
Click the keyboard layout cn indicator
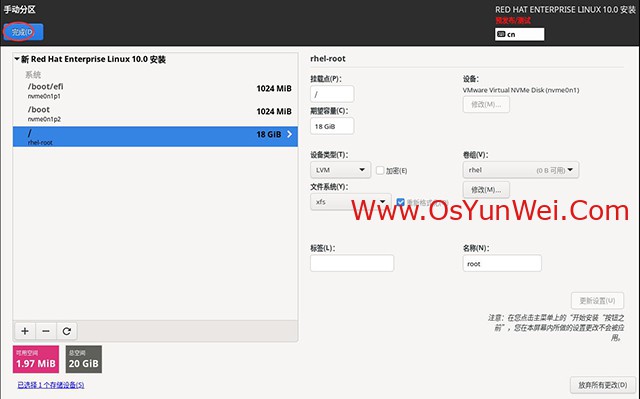click(x=520, y=34)
